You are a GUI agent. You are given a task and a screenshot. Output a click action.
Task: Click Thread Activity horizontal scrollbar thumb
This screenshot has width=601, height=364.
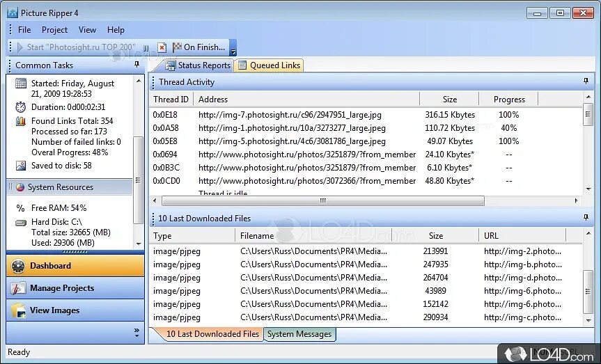click(x=323, y=200)
